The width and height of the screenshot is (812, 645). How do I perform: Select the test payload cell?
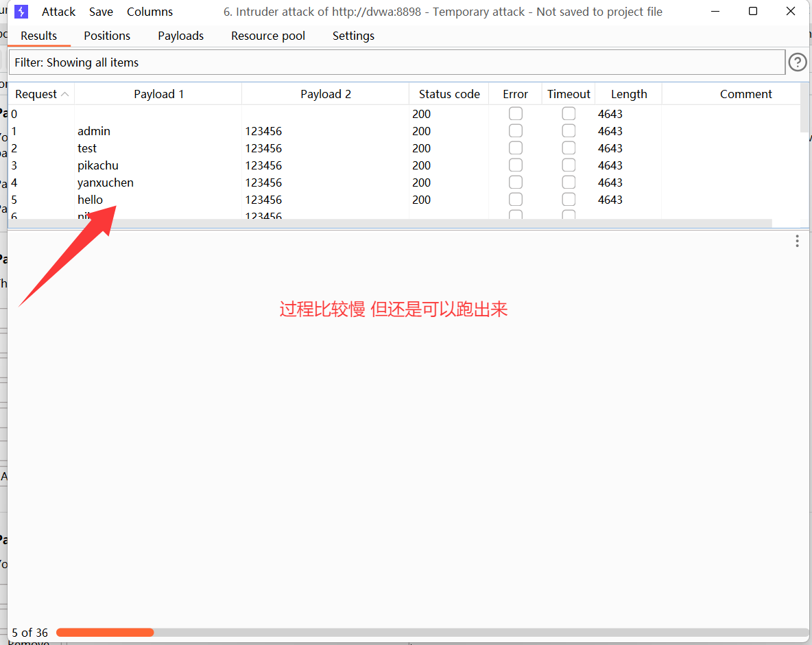tap(87, 148)
